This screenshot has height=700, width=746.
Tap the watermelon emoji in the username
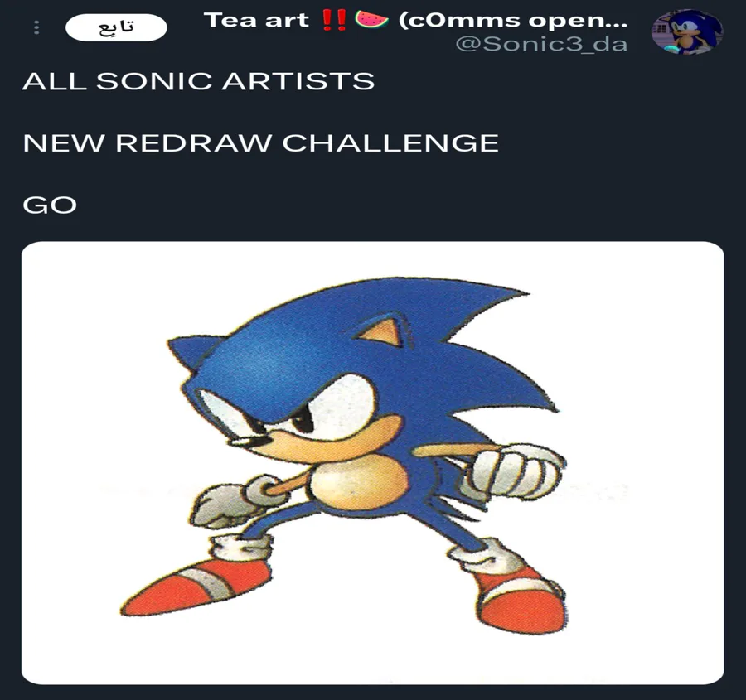pos(371,20)
